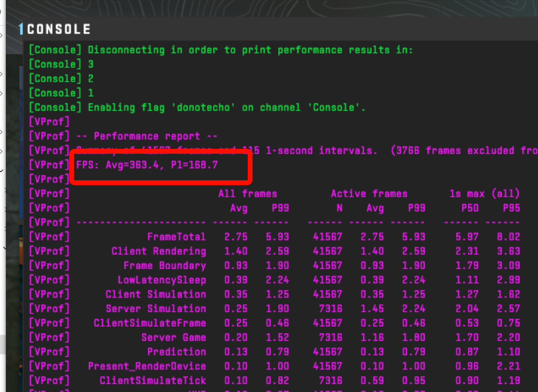Click the LowLatencySleep row label

click(x=162, y=280)
